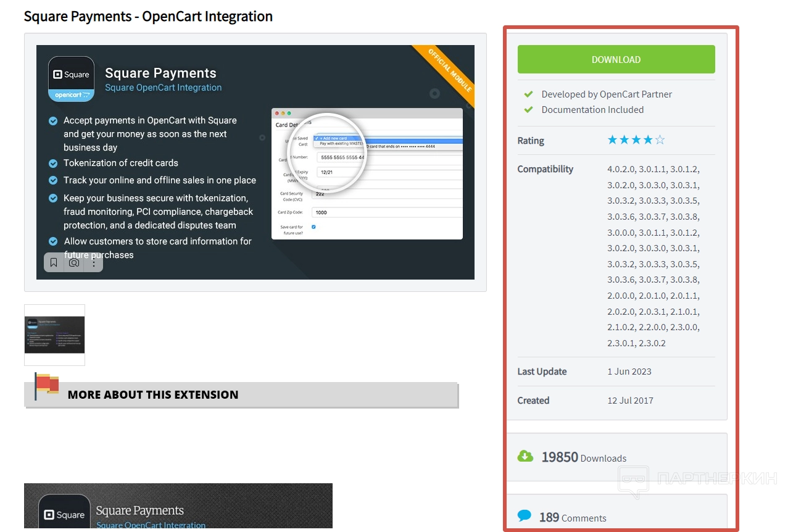Click the Square opencart logo in main banner
This screenshot has height=532, width=809.
pos(71,79)
